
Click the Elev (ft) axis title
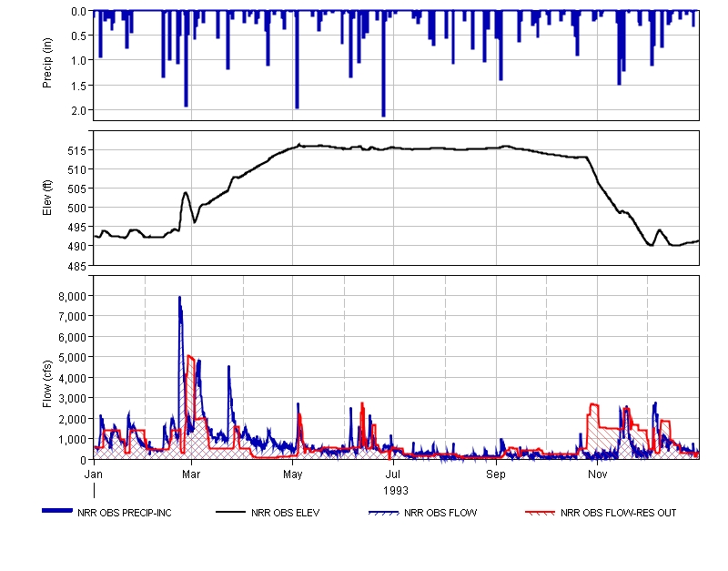pos(47,198)
